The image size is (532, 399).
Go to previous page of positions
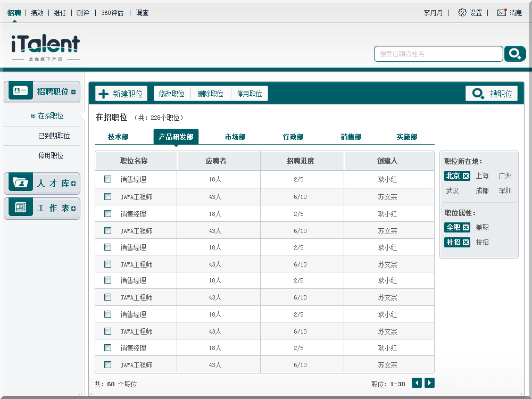coord(417,383)
